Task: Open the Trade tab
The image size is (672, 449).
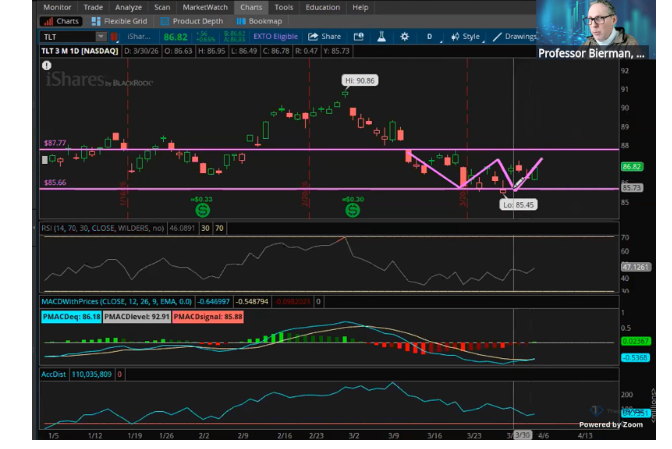Action: (x=93, y=7)
